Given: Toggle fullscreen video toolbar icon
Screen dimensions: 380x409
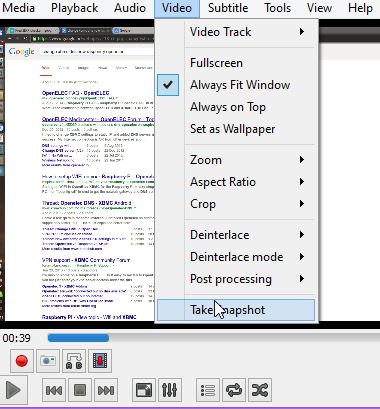Looking at the screenshot, I should [144, 390].
